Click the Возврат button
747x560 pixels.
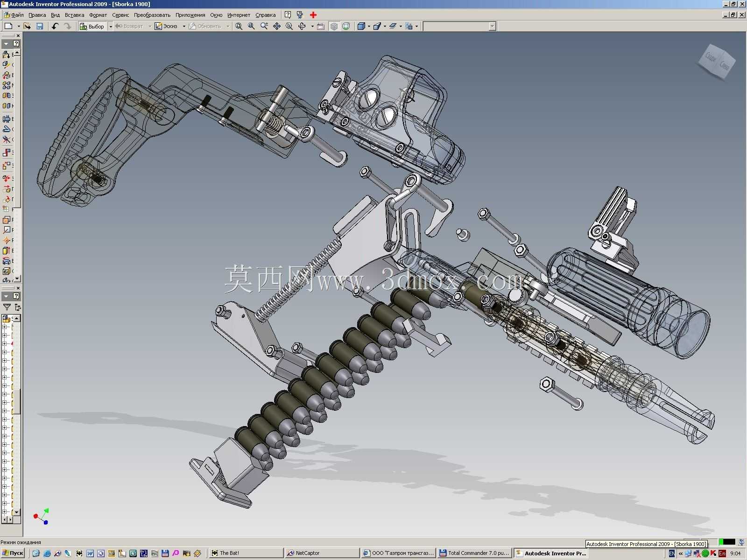pyautogui.click(x=129, y=26)
